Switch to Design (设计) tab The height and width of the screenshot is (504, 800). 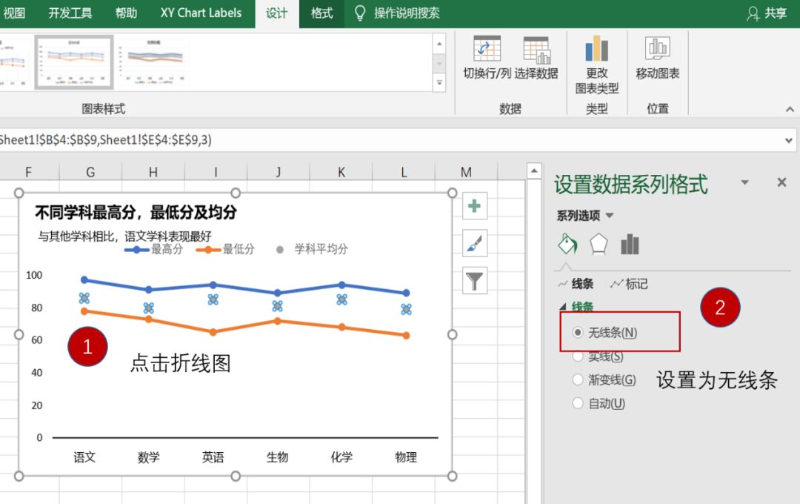[277, 14]
